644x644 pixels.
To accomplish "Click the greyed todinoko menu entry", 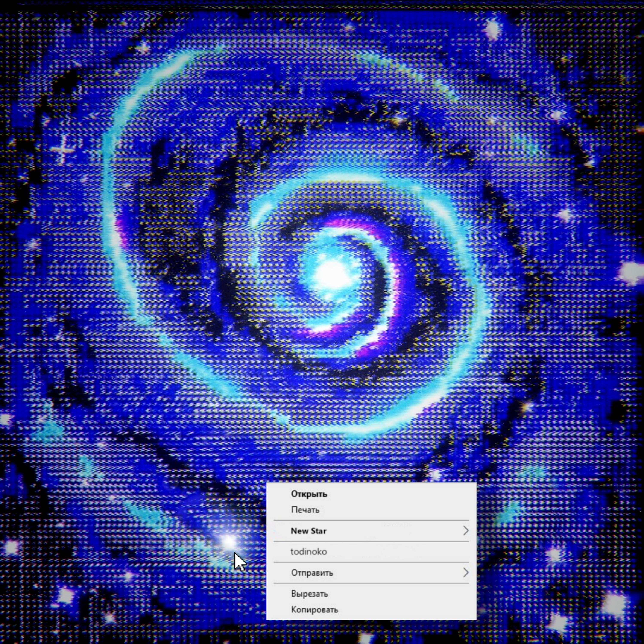I will click(371, 552).
